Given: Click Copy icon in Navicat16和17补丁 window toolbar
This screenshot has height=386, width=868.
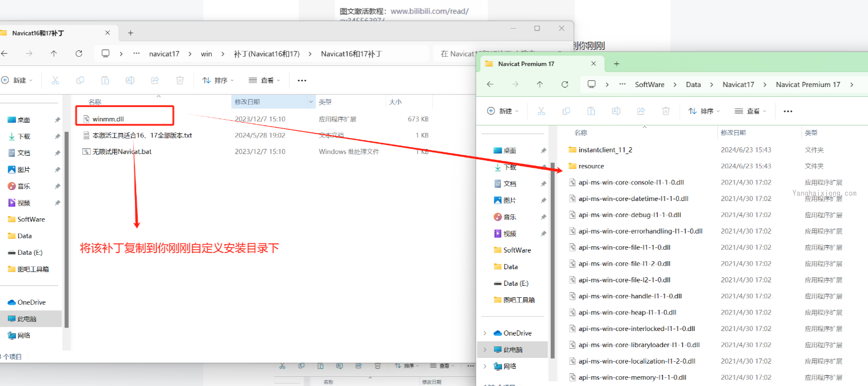Looking at the screenshot, I should 80,80.
